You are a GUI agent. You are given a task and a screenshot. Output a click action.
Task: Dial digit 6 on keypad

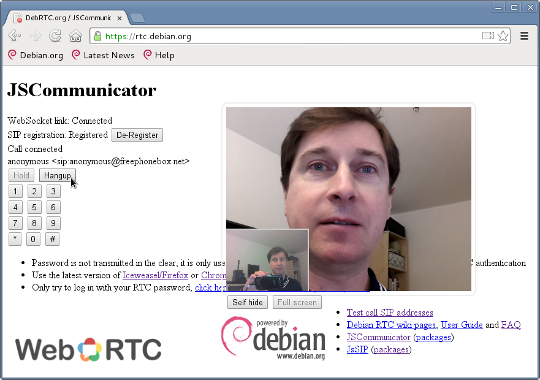click(x=53, y=207)
